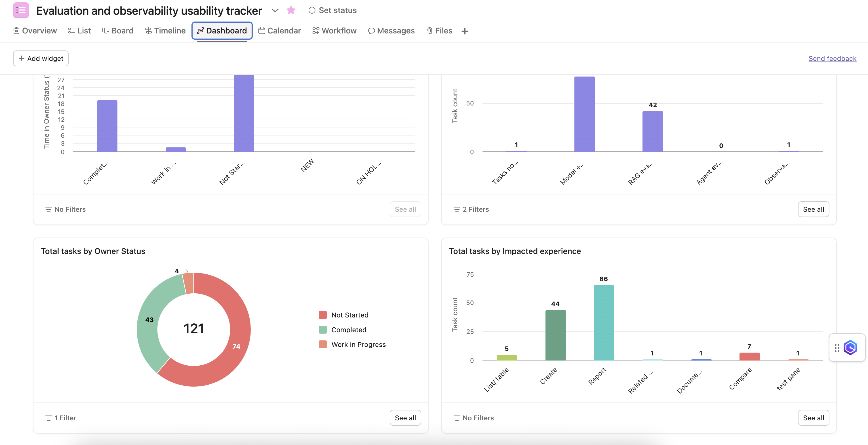Open the Send feedback link
Screen dimensions: 868x445
tap(832, 58)
